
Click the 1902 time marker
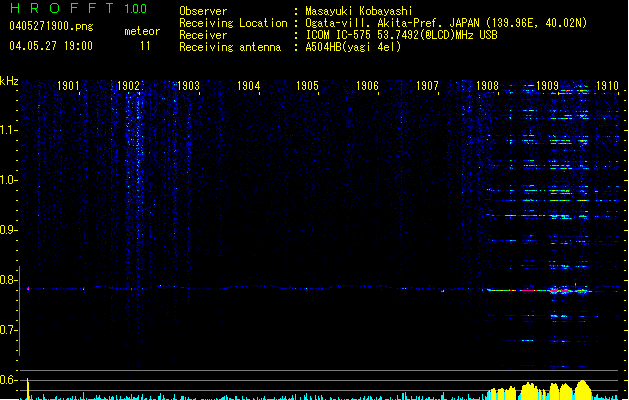point(128,86)
